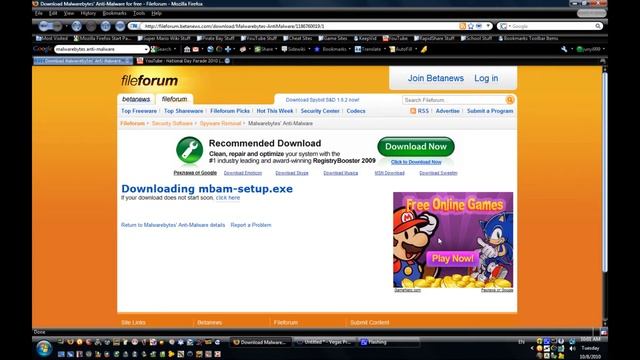Click the magnifier icon in Firefox search box
The height and width of the screenshot is (360, 640).
tap(598, 26)
